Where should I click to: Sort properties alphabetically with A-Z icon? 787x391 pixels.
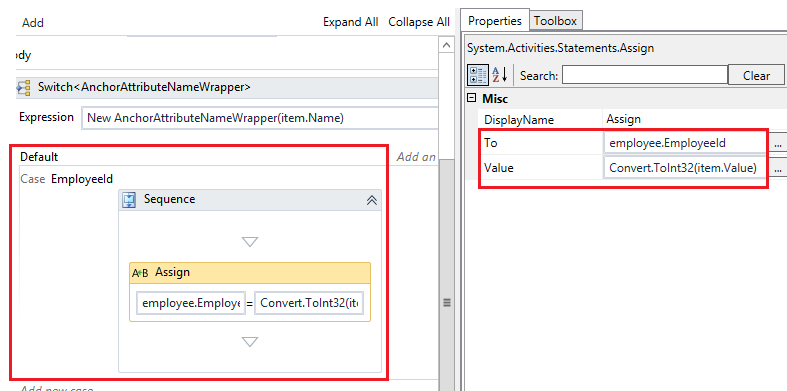(499, 75)
